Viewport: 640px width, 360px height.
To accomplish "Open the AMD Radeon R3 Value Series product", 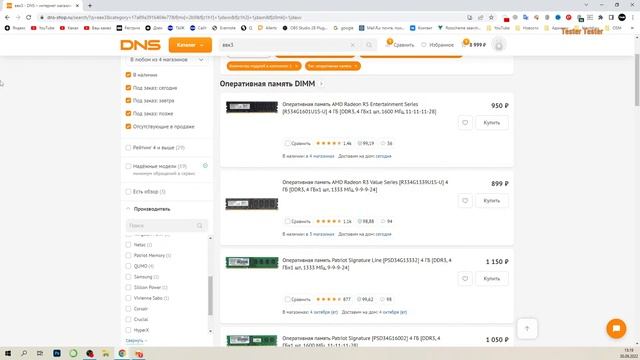I will (x=365, y=186).
